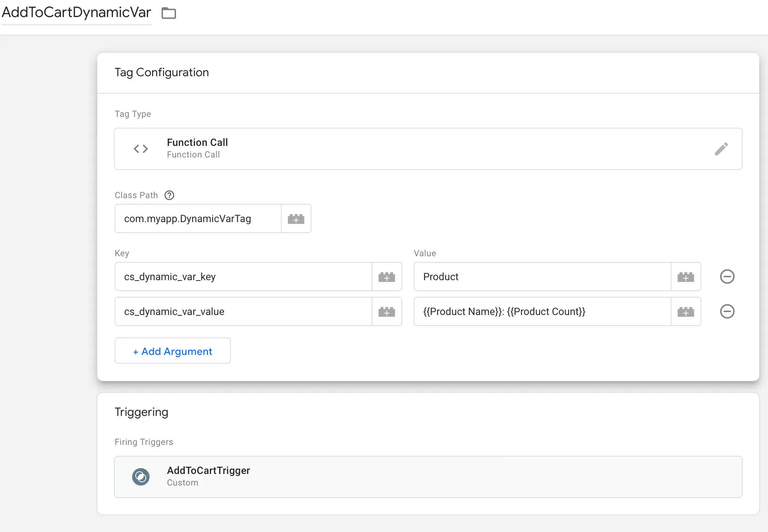Open the AddToCartTrigger firing trigger

click(428, 477)
